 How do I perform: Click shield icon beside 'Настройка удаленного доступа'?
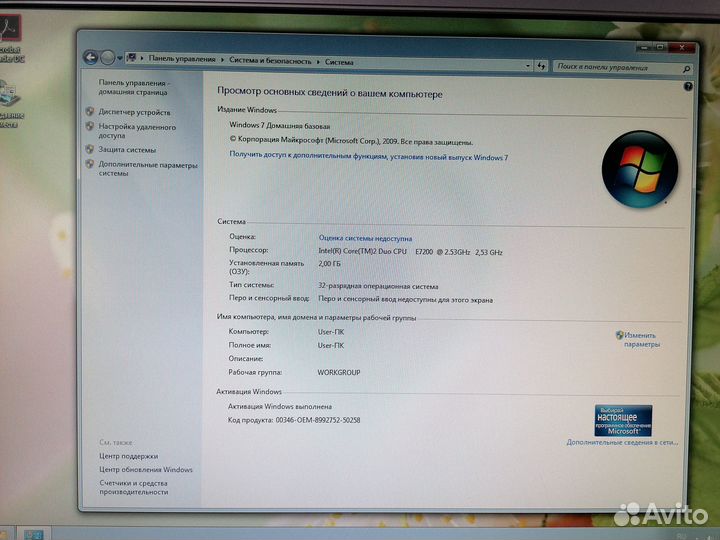[90, 126]
